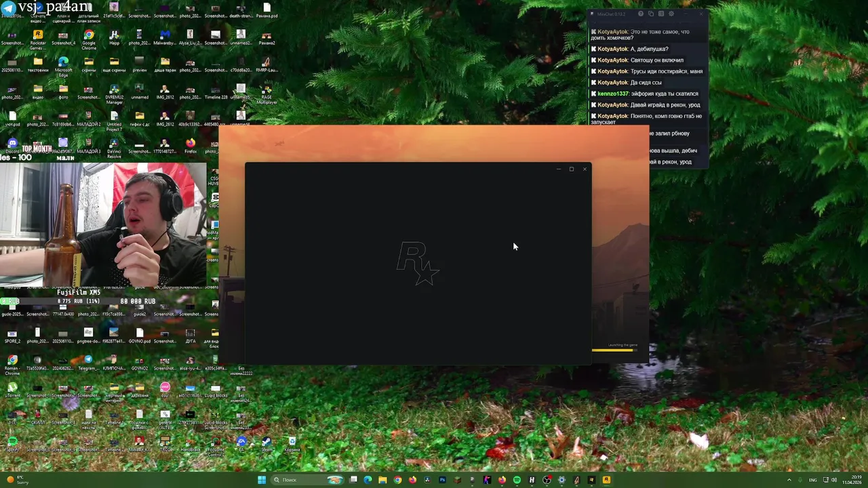Viewport: 868px width, 488px height.
Task: Switch to Rockstar launcher taskbar icon
Action: point(606,480)
